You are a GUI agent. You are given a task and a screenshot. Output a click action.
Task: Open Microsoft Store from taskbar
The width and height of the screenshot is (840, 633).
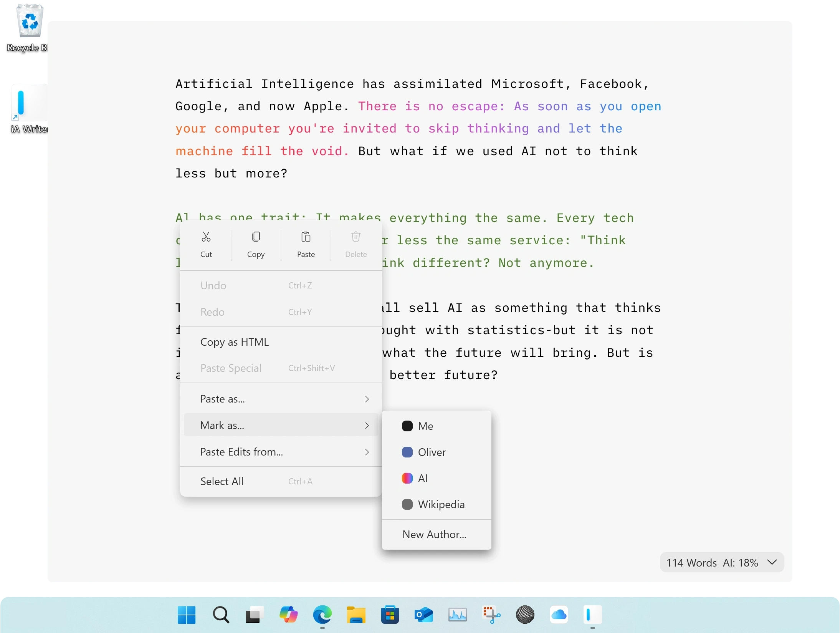click(390, 615)
